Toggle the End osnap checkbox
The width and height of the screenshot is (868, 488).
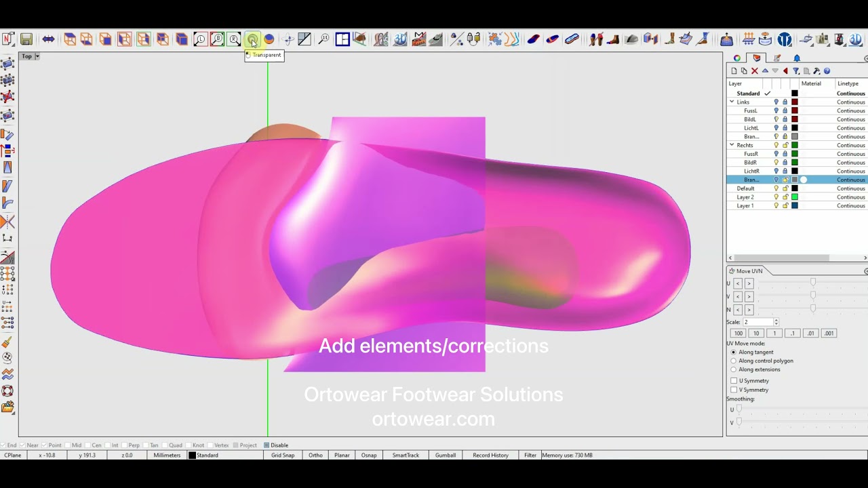3,445
